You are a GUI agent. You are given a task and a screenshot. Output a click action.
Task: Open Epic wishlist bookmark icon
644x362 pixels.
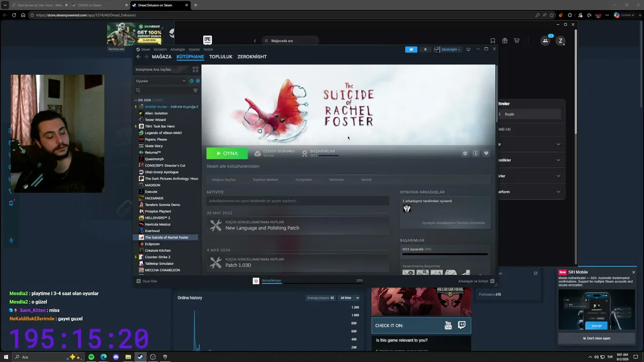coord(493,41)
